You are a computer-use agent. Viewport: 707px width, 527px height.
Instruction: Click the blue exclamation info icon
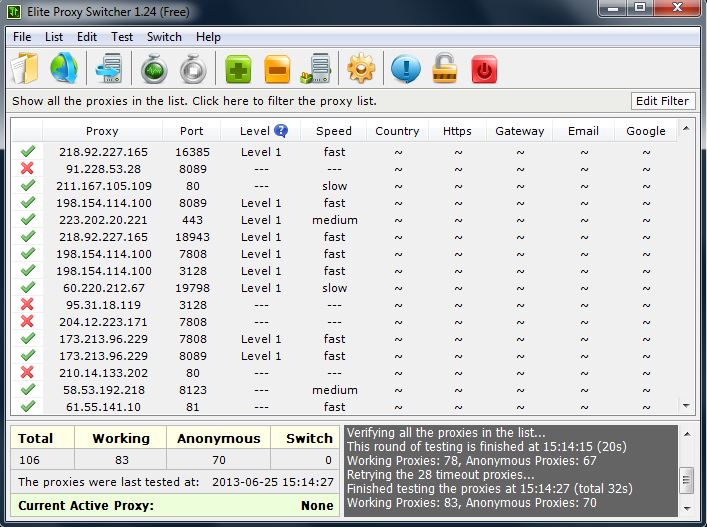pyautogui.click(x=406, y=69)
